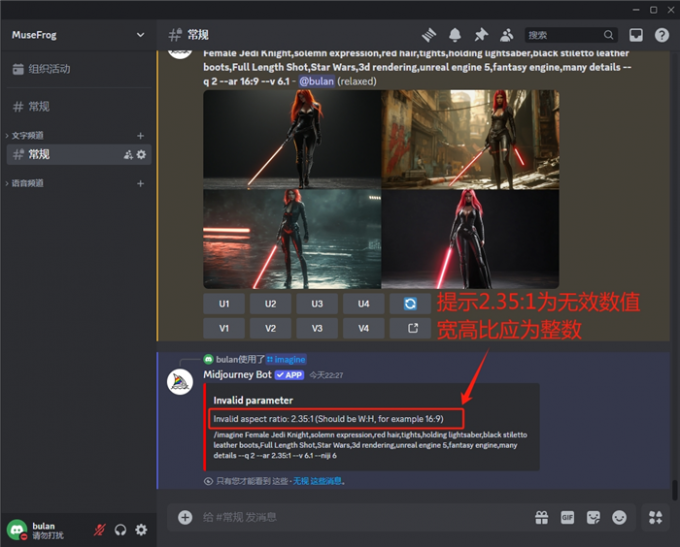
Task: Open settings gear for 常规 channel
Action: tap(141, 154)
